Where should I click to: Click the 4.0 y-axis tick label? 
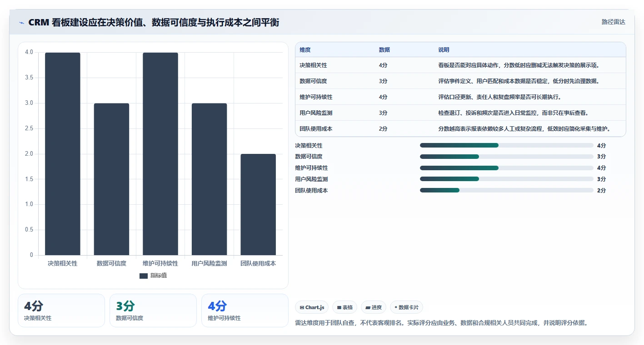click(29, 52)
